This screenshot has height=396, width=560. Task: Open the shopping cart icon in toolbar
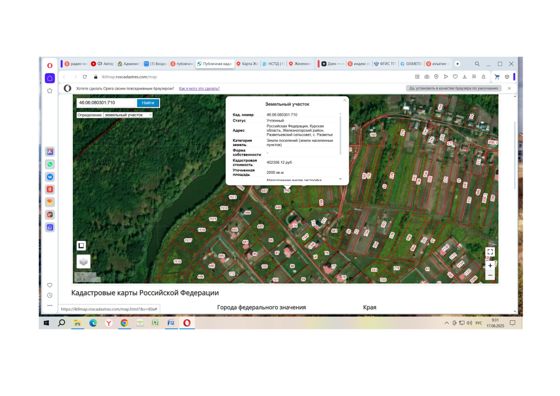497,77
